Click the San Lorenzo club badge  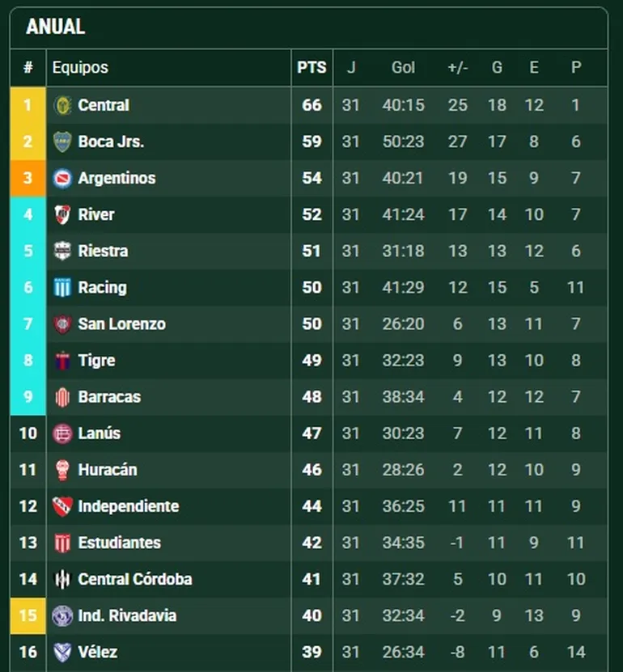click(x=62, y=323)
